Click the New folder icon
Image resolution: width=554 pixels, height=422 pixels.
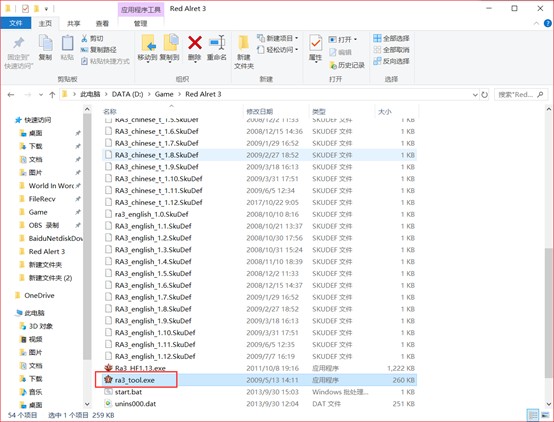click(x=244, y=43)
